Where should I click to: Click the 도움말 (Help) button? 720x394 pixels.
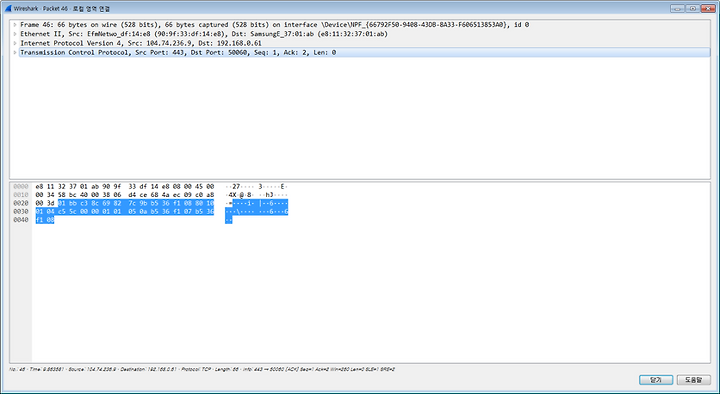(x=693, y=380)
